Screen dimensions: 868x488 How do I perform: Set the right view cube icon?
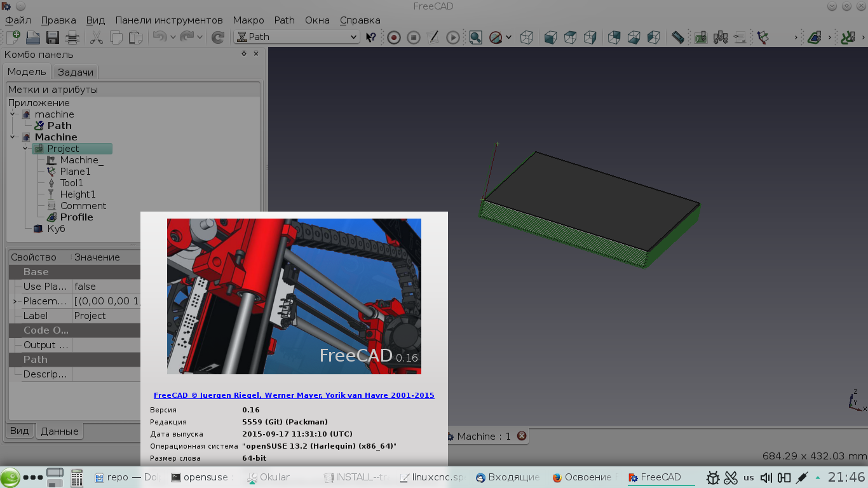pyautogui.click(x=590, y=37)
